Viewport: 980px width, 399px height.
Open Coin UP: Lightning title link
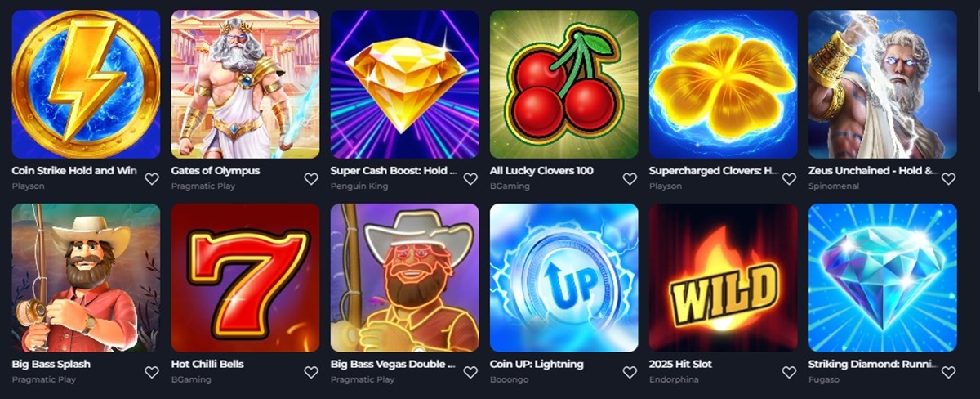coord(537,364)
